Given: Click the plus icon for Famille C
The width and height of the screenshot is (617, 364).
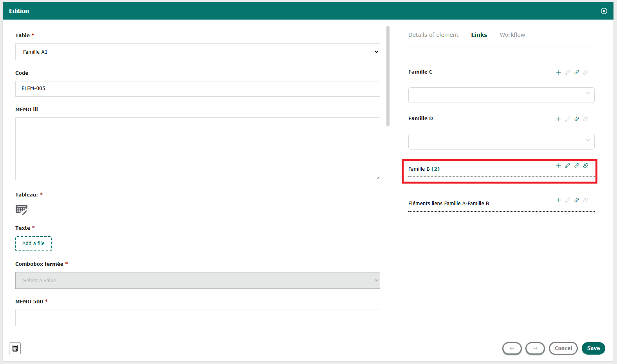Looking at the screenshot, I should point(558,72).
